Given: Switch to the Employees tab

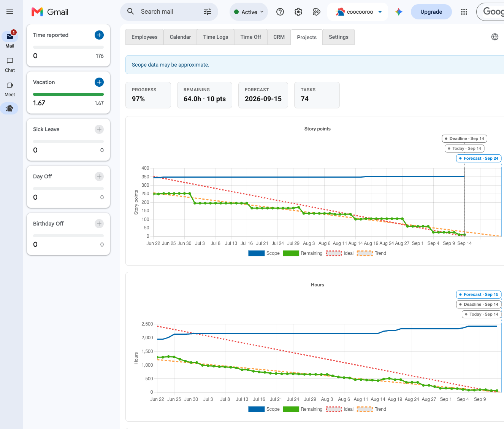Looking at the screenshot, I should tap(144, 37).
